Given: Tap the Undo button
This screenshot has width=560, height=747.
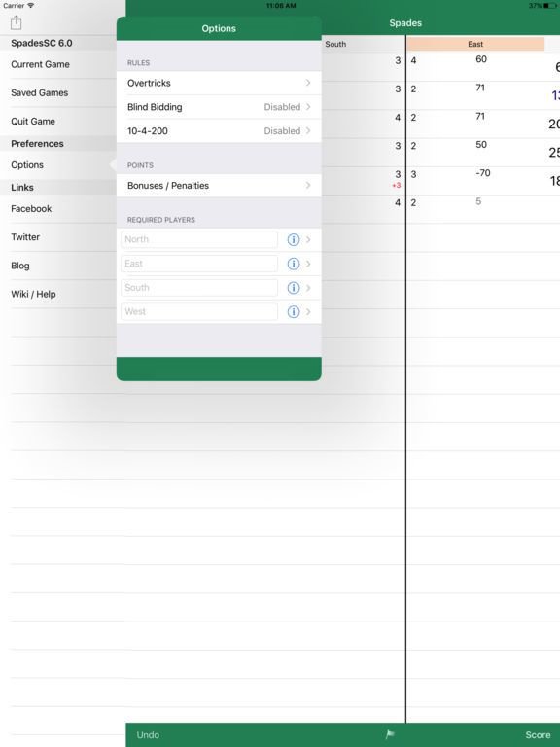Looking at the screenshot, I should pos(148,734).
